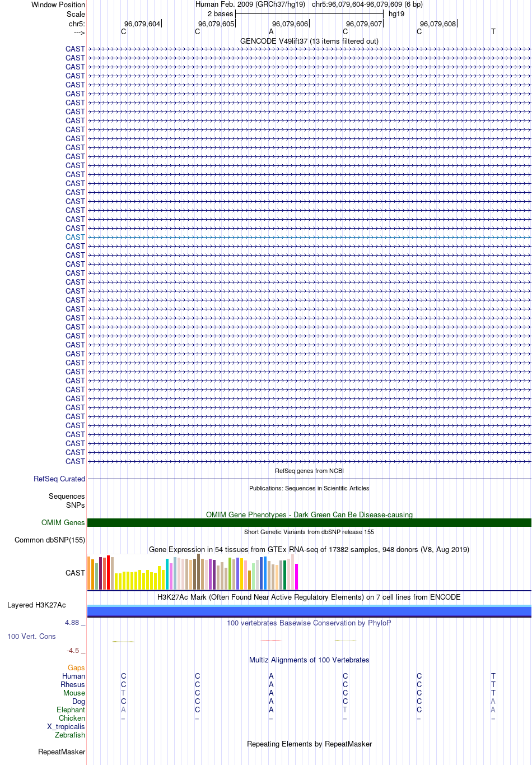The height and width of the screenshot is (765, 532).
Task: Click the 'Human' species label
Action: point(74,676)
